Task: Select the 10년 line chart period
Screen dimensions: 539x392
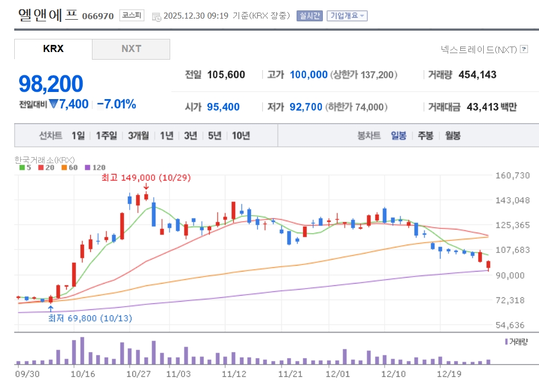Action: tap(241, 136)
